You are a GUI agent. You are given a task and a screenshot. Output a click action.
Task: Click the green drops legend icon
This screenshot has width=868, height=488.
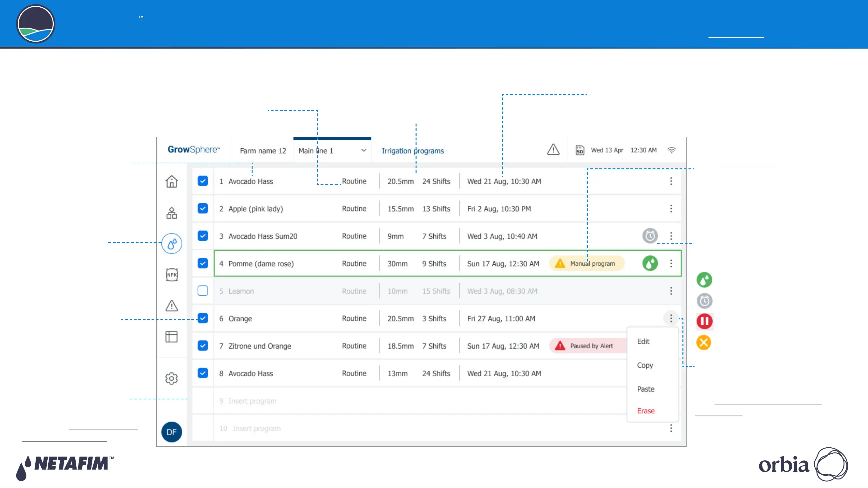pos(704,280)
